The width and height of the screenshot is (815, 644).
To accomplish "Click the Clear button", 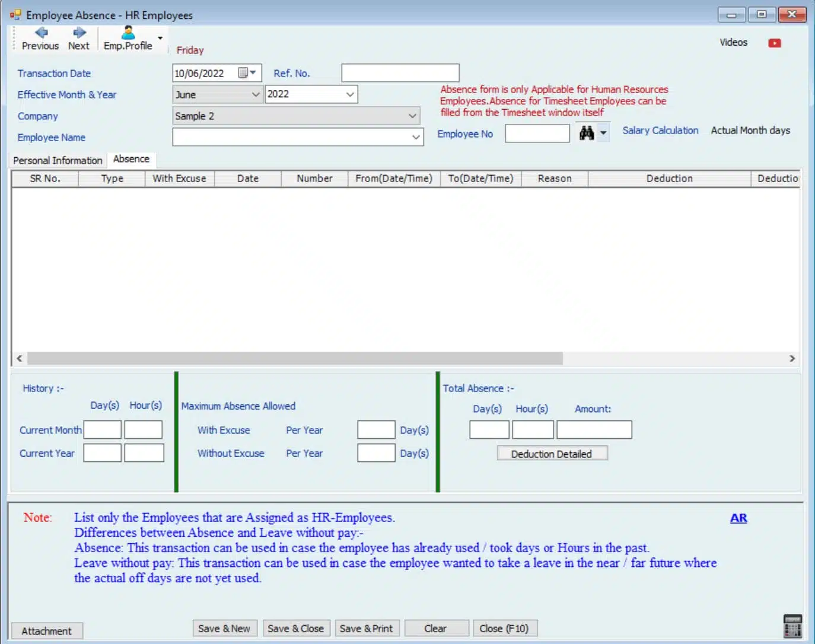I will (436, 629).
